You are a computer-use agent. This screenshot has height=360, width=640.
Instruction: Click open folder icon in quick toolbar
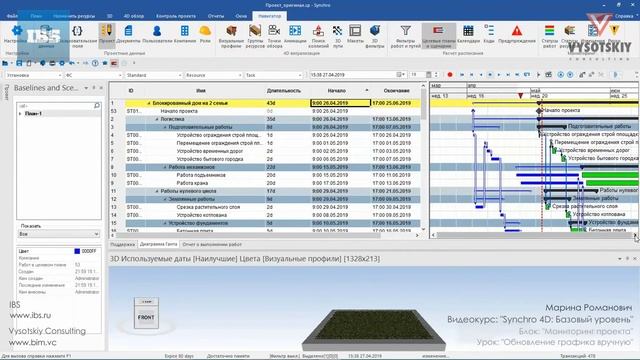point(5,63)
